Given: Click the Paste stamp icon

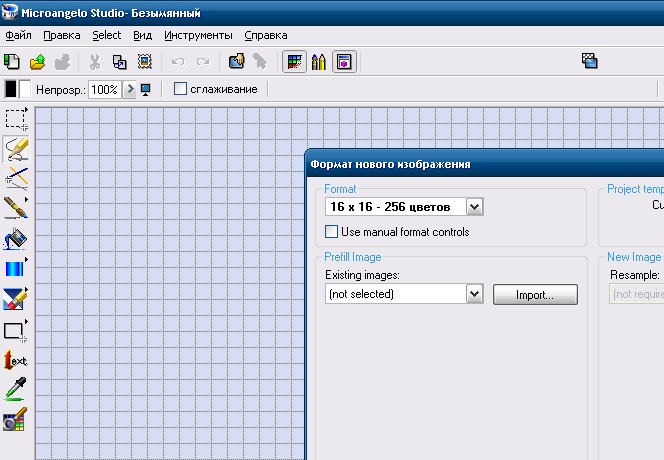Looking at the screenshot, I should click(x=145, y=62).
